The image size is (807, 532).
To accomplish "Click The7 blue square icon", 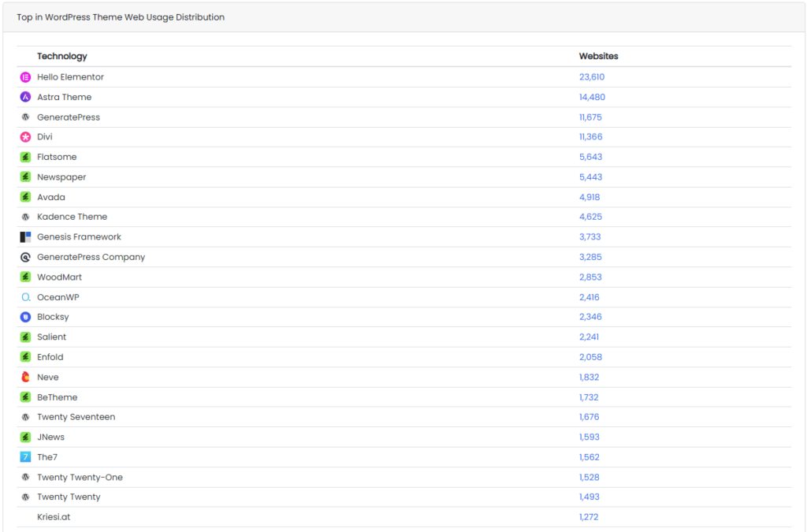I will (25, 457).
